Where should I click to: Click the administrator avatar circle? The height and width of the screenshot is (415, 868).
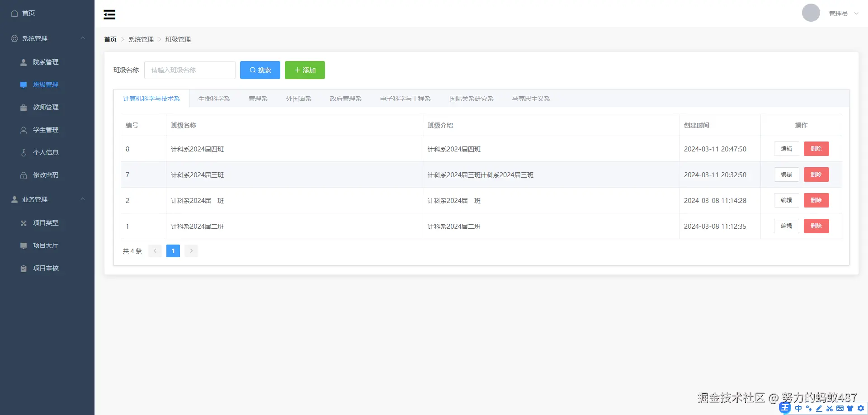(811, 13)
